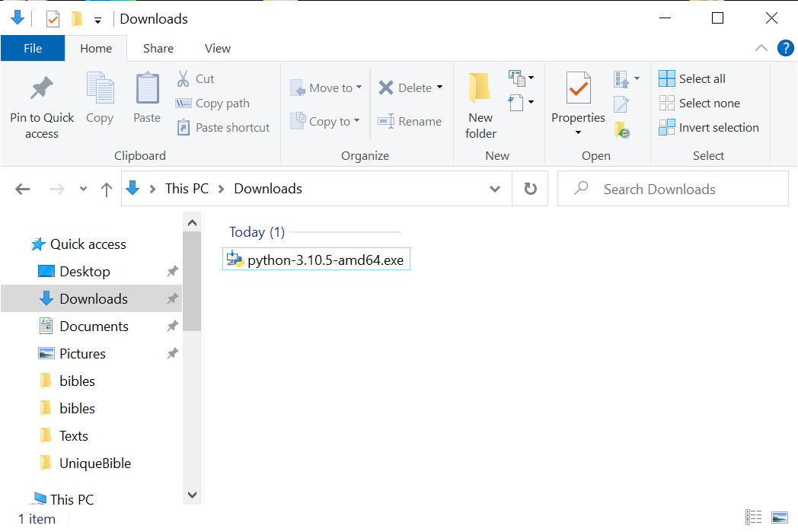The image size is (798, 532).
Task: Click the Copy ribbon icon
Action: pos(100,88)
